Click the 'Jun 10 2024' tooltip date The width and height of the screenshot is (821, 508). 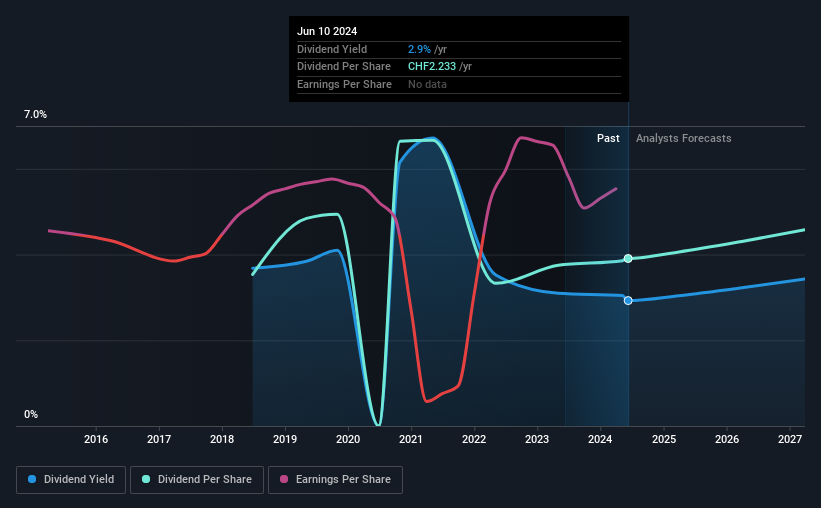[327, 31]
